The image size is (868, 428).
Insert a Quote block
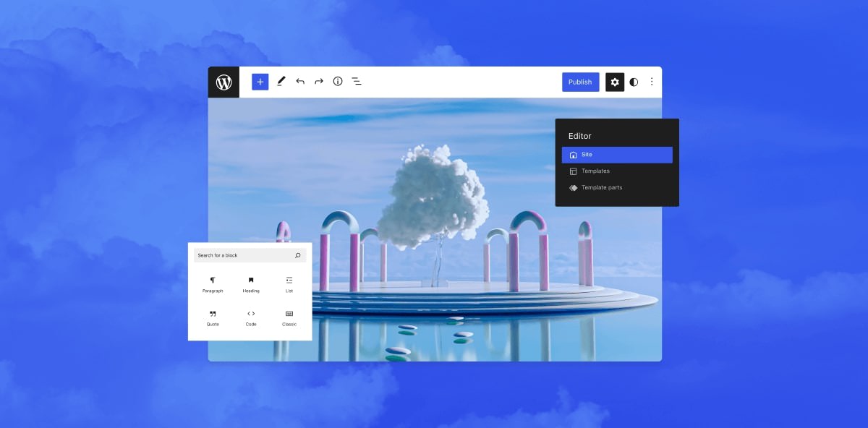[x=213, y=318]
